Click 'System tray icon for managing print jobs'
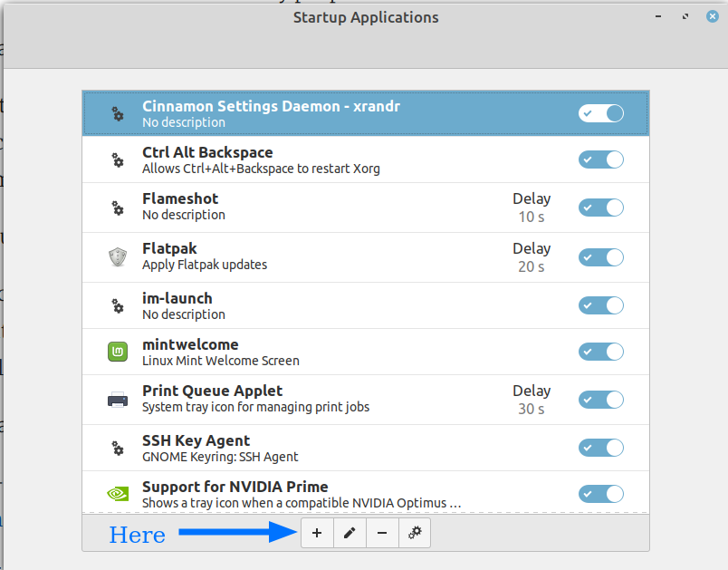The image size is (728, 570). (x=256, y=408)
